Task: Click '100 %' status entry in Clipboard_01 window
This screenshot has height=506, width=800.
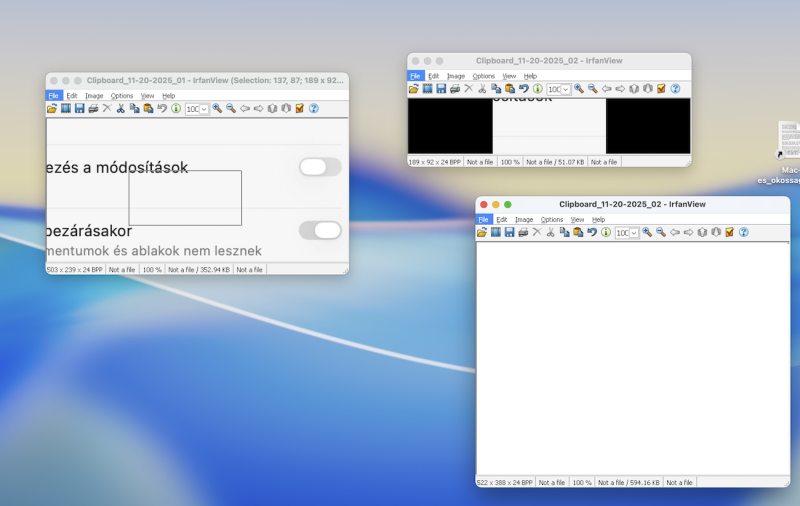Action: click(x=152, y=269)
